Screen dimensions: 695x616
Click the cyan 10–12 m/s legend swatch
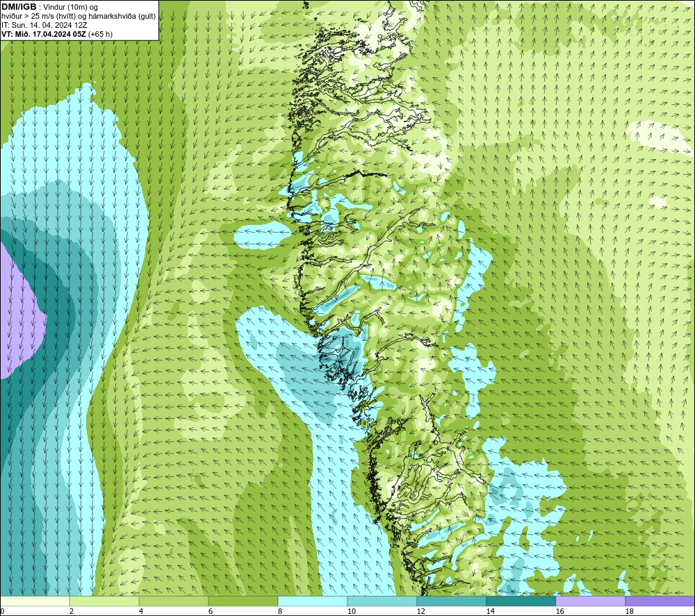coord(382,601)
